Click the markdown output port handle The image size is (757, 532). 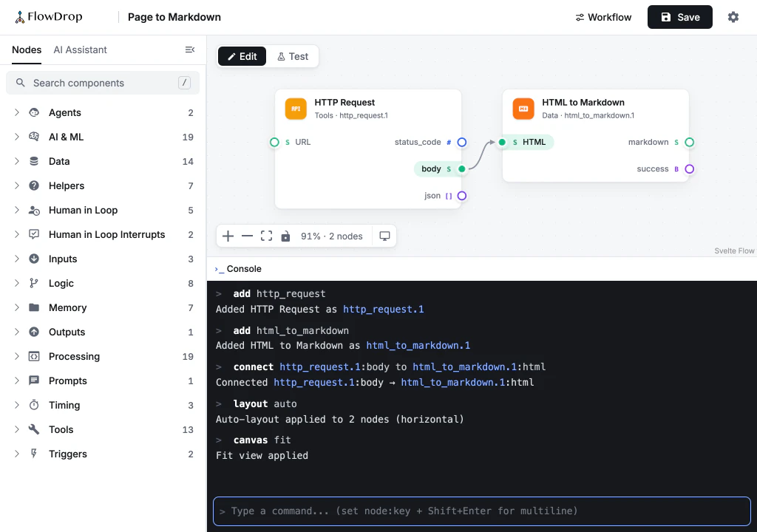[690, 142]
